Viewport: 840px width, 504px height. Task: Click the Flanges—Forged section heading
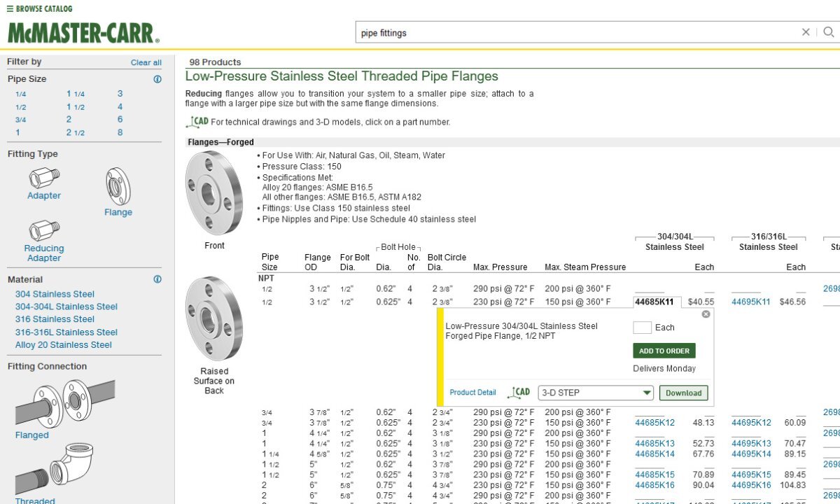click(x=220, y=142)
